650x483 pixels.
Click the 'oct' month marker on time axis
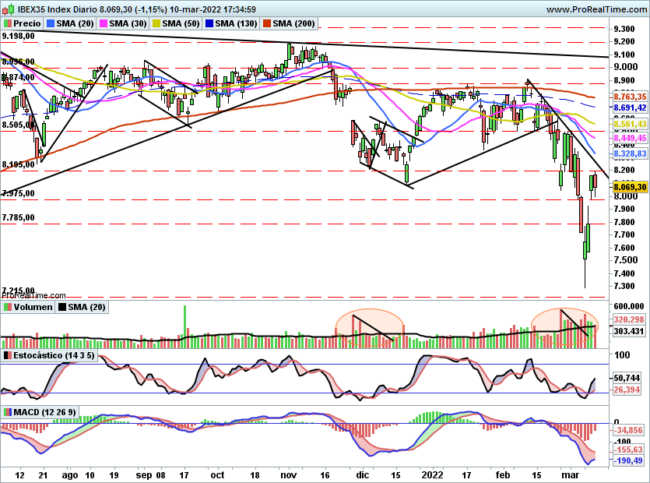pos(217,475)
